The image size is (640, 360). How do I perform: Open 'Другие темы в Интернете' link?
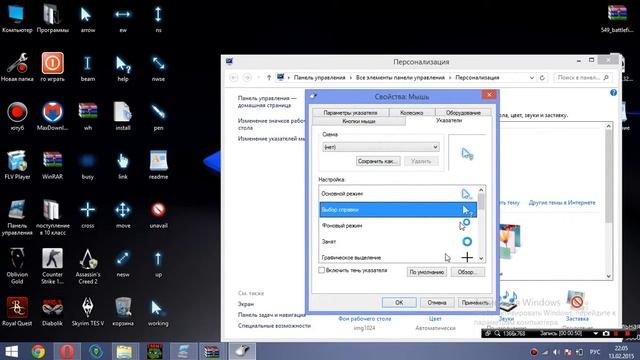(x=562, y=202)
